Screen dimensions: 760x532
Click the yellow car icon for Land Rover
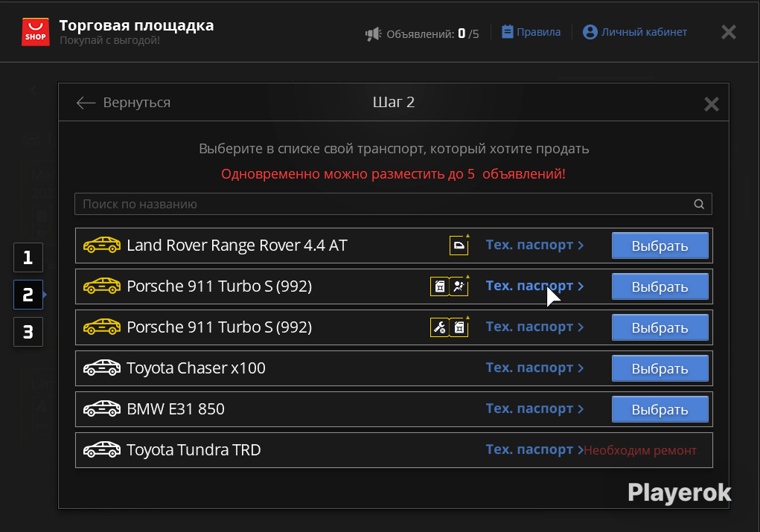pos(102,245)
